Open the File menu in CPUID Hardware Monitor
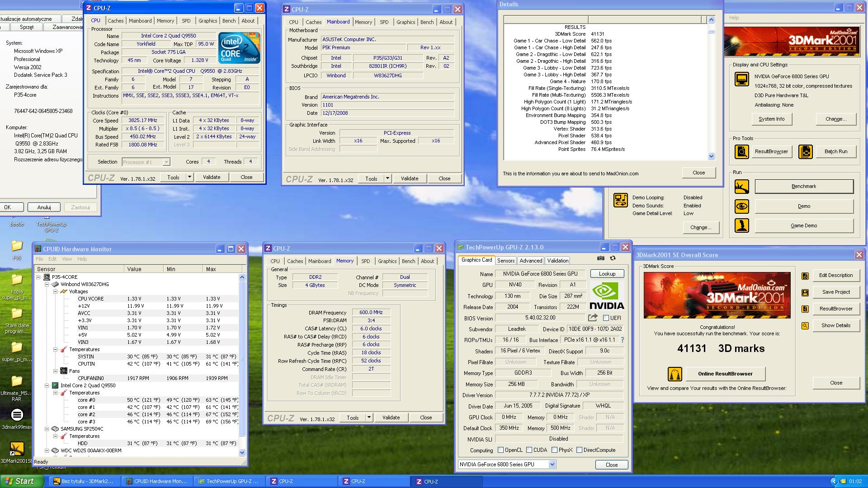This screenshot has height=488, width=868. [x=39, y=259]
